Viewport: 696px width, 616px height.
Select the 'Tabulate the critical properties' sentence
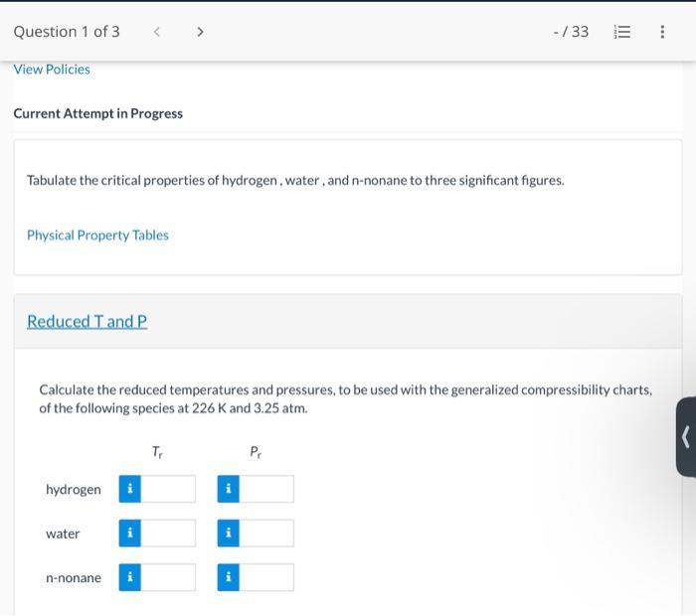click(x=295, y=181)
